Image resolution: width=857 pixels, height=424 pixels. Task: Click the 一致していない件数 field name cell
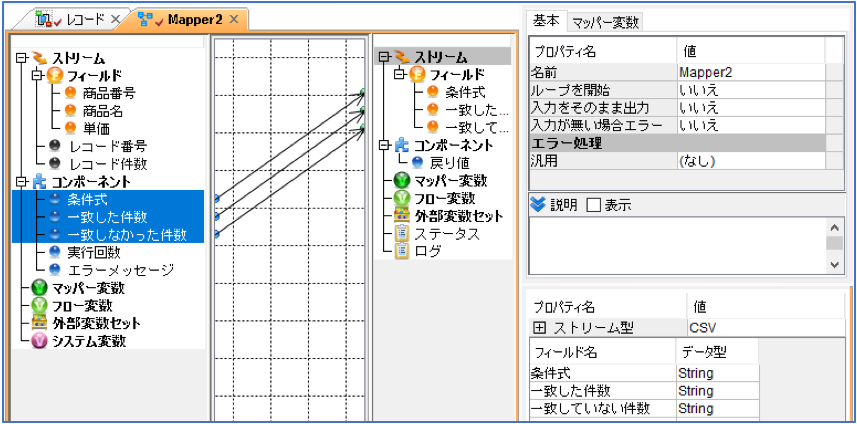point(603,409)
